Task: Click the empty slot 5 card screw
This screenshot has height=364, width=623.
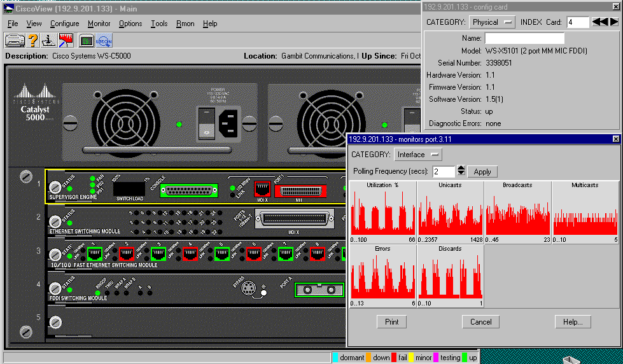Action: pyautogui.click(x=55, y=322)
